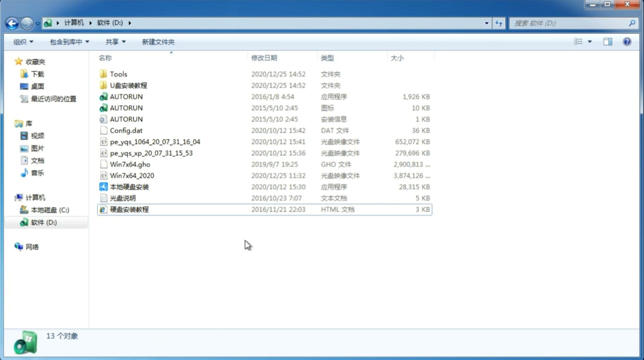Open Win7x64.gho backup file
The width and height of the screenshot is (644, 360).
pyautogui.click(x=130, y=164)
